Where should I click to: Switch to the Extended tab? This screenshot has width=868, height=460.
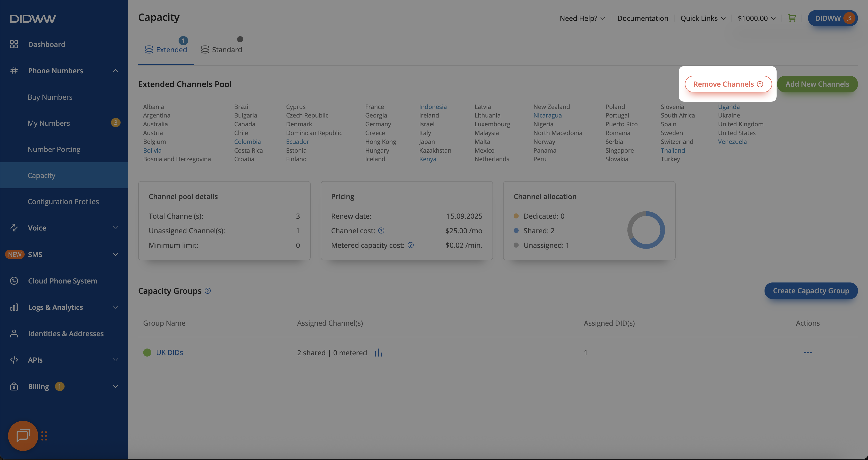point(166,49)
